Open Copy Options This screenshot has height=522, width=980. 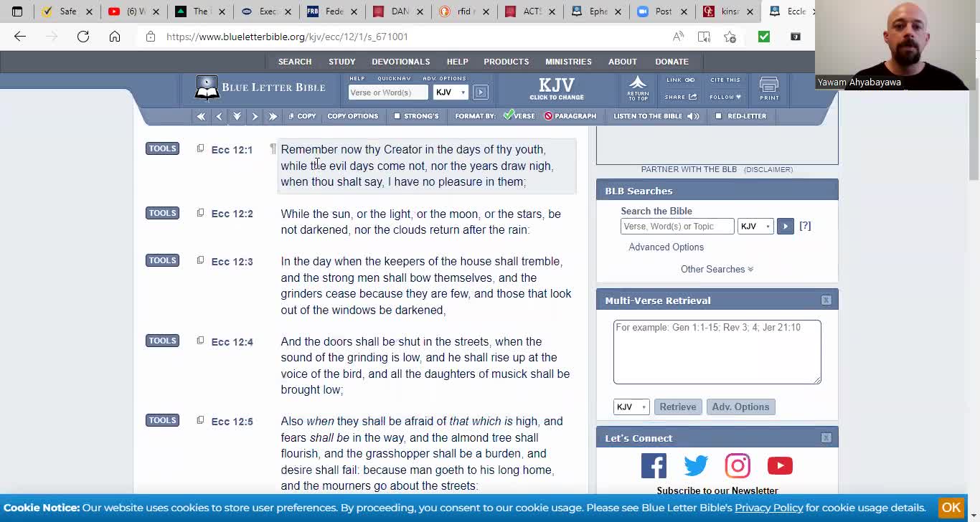352,116
